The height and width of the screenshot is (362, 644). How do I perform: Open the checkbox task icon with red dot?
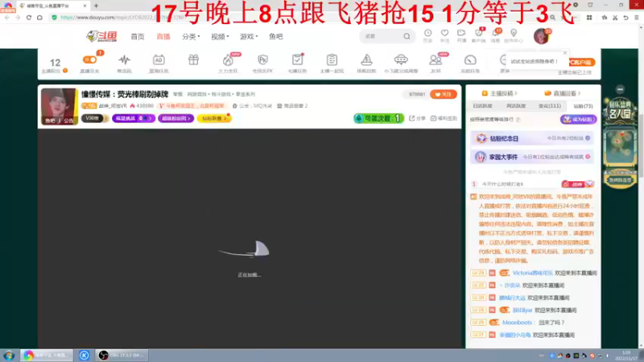[297, 60]
